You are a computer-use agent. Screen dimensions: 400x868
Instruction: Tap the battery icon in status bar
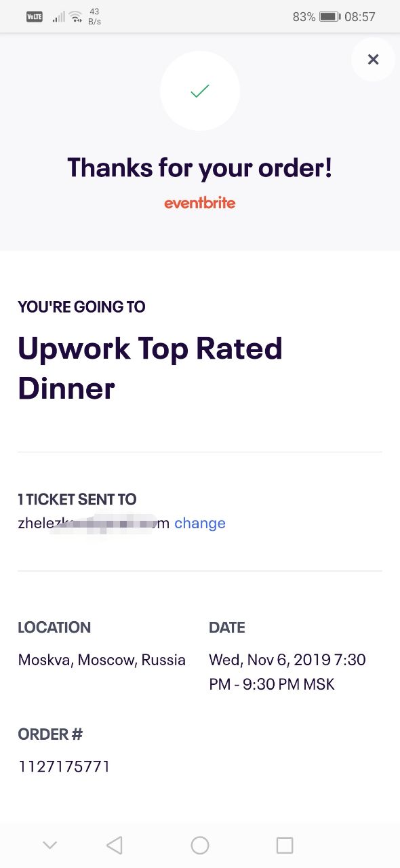[329, 17]
